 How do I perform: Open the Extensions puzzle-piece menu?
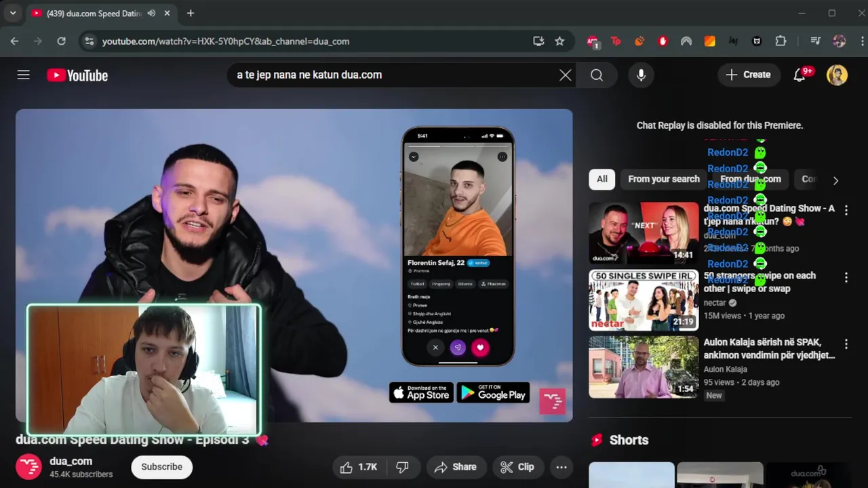[x=781, y=41]
